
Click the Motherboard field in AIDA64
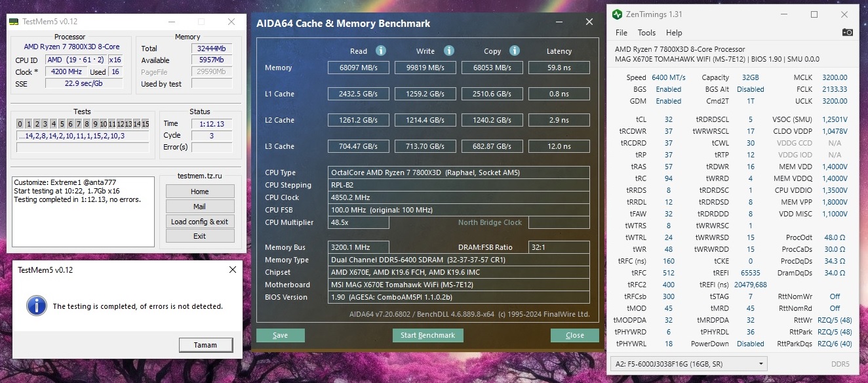click(459, 285)
